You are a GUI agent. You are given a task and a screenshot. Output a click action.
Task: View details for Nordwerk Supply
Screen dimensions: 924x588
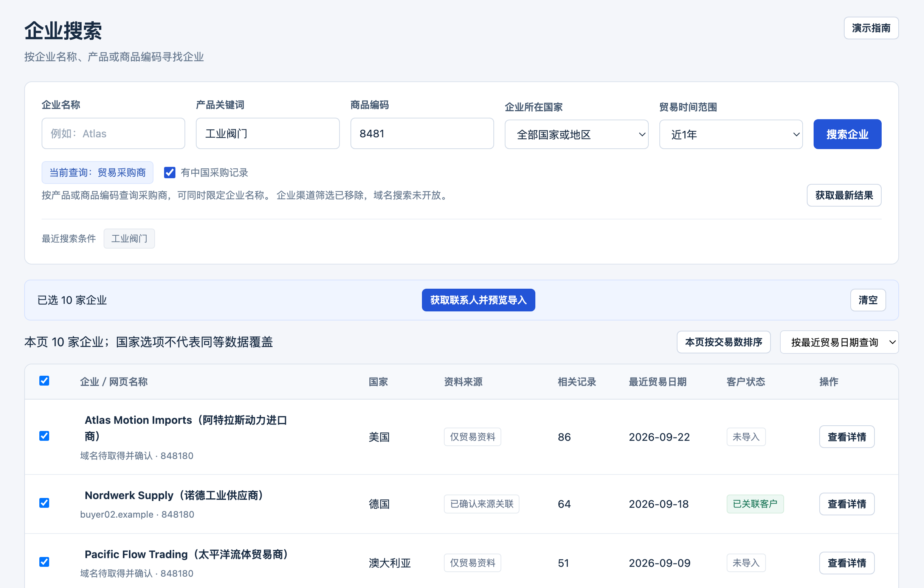tap(847, 504)
